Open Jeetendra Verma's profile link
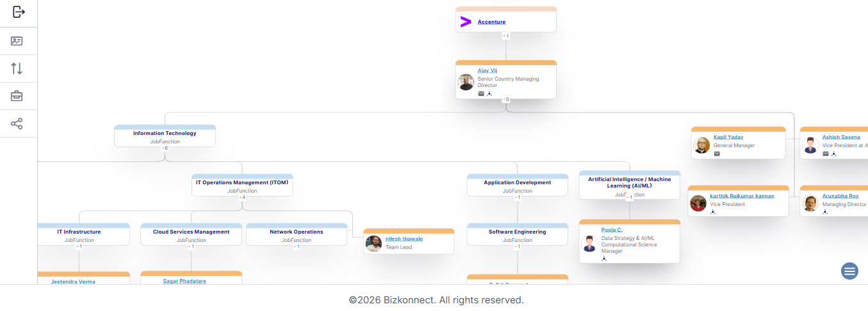 [73, 282]
